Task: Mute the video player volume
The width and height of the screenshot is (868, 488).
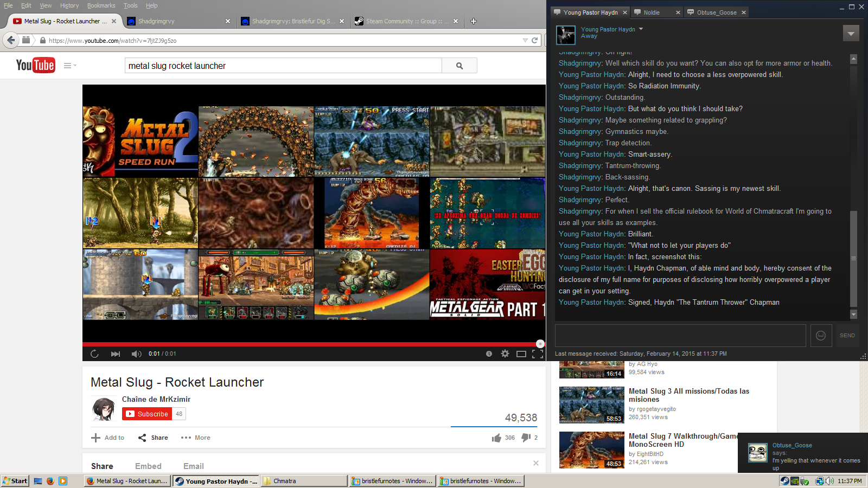Action: 136,354
